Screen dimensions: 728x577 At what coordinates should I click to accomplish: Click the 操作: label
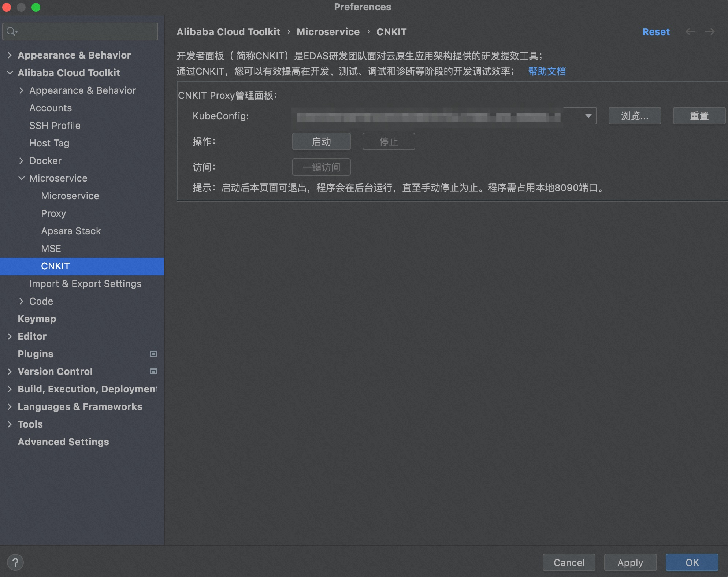pos(204,142)
